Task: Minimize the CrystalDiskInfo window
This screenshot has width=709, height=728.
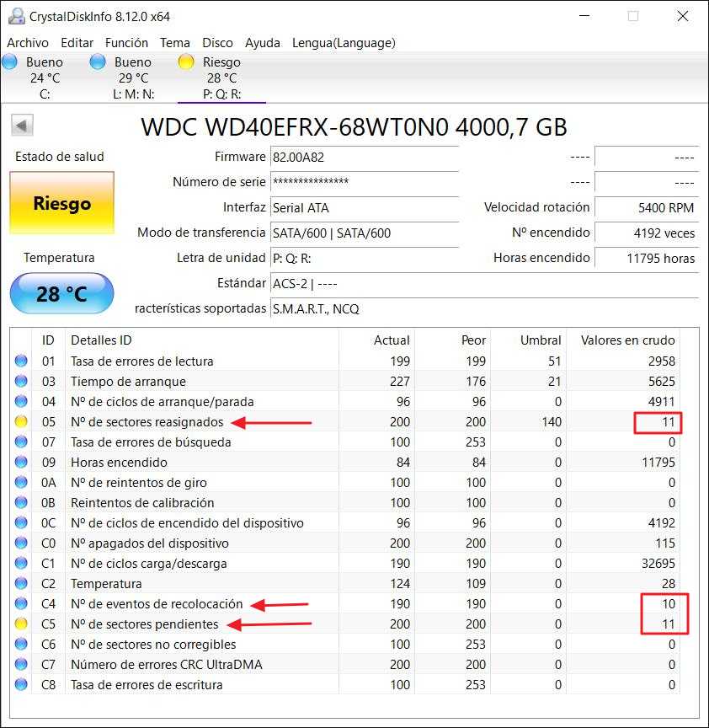Action: (x=584, y=16)
